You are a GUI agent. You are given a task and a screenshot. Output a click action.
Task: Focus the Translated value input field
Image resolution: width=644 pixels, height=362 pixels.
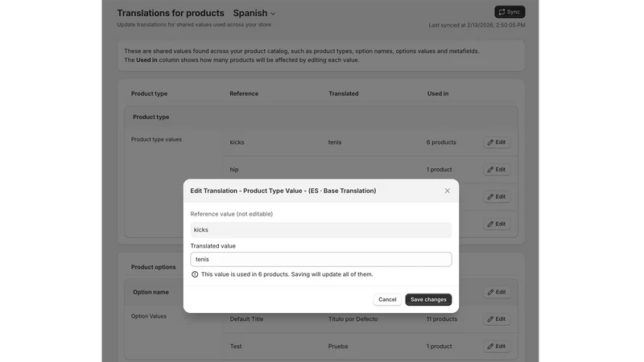(320, 259)
